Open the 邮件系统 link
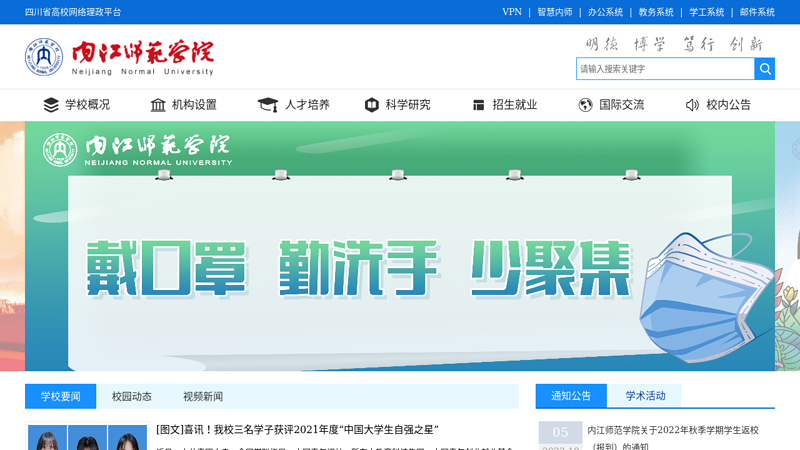 (x=757, y=12)
